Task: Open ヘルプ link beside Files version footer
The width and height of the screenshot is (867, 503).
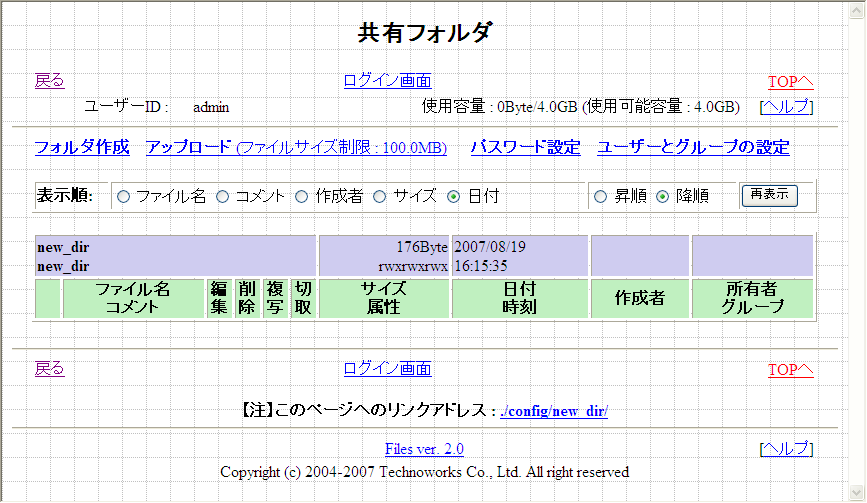Action: [786, 450]
